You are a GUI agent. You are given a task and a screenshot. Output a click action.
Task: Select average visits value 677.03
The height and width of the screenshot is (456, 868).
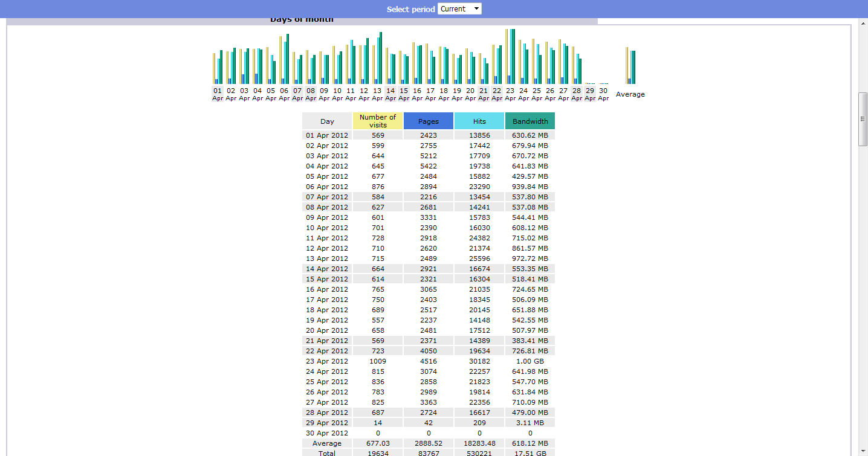[378, 443]
